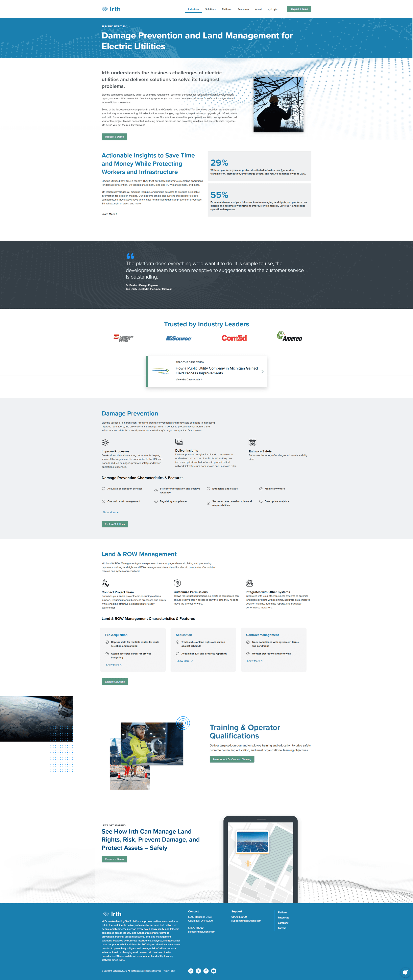Image resolution: width=413 pixels, height=980 pixels.
Task: Open the footer Resources link
Action: coord(283,918)
